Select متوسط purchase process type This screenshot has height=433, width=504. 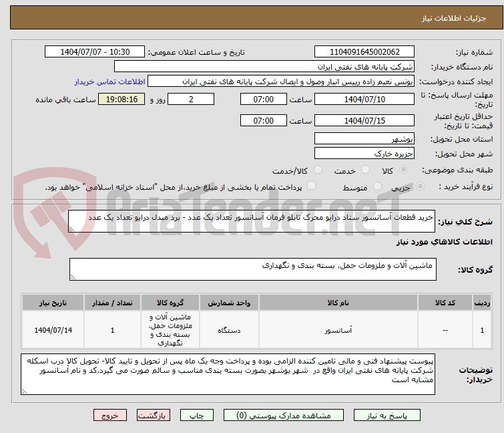[373, 188]
